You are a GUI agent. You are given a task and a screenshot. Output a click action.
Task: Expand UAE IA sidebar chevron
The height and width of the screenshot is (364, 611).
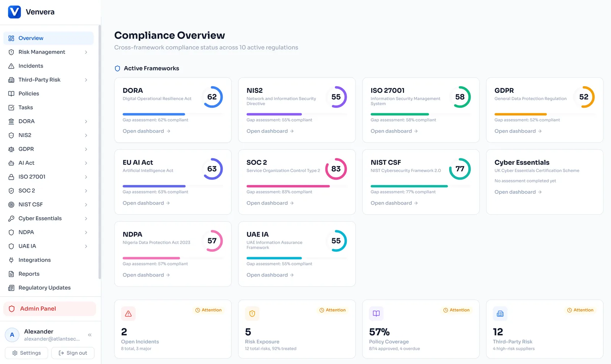point(86,246)
